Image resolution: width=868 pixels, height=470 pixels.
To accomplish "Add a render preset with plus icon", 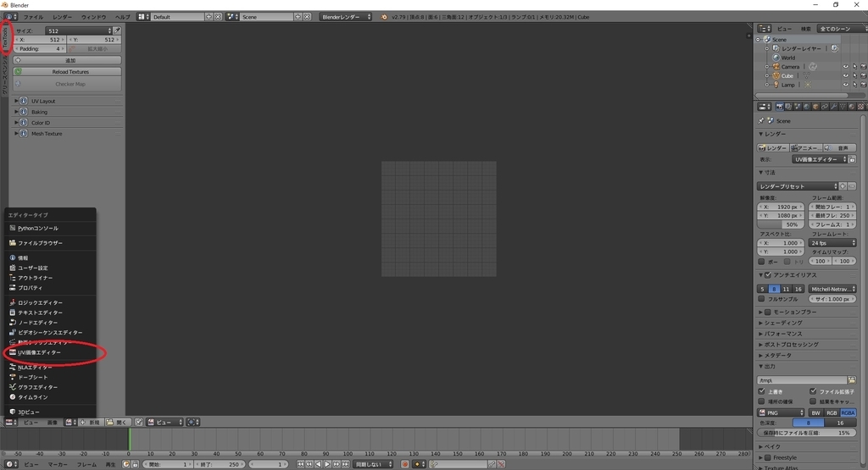I will click(x=843, y=186).
